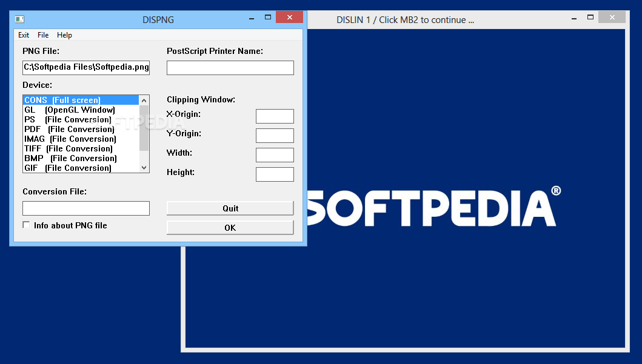Image resolution: width=642 pixels, height=364 pixels.
Task: Click the Quit button
Action: 230,208
